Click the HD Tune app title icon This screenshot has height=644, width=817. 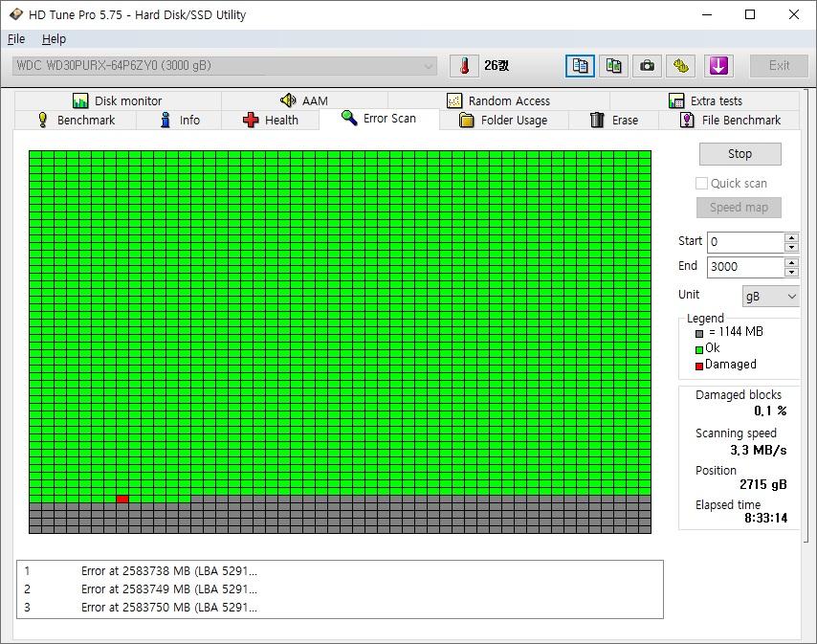coord(15,14)
